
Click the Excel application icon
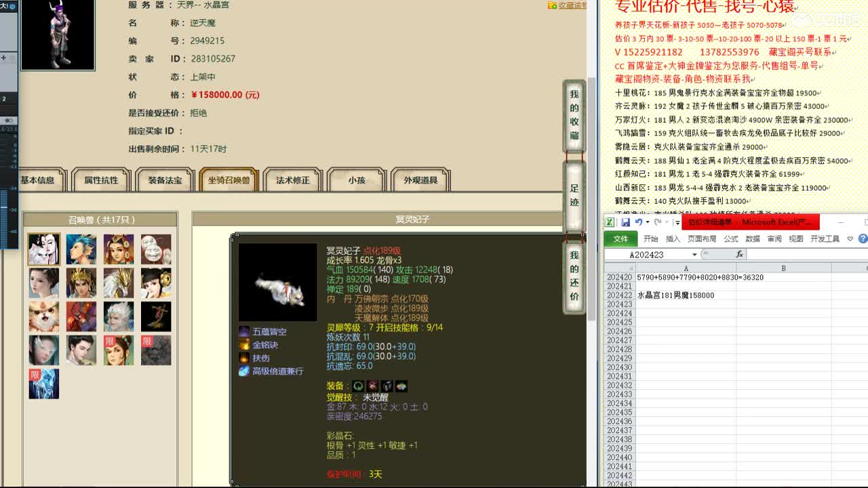tap(610, 222)
